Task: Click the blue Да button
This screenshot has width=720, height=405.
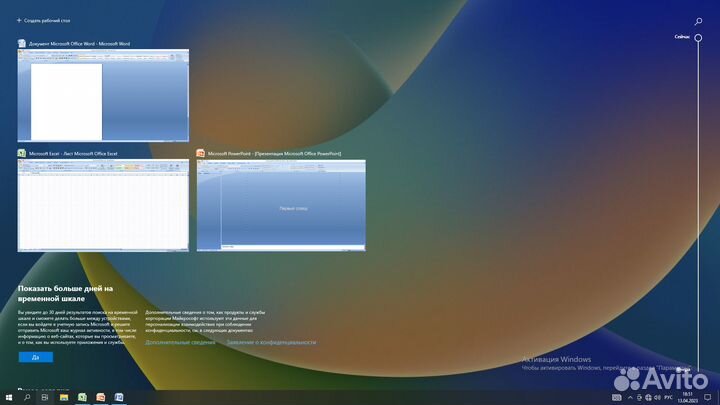Action: 36,357
